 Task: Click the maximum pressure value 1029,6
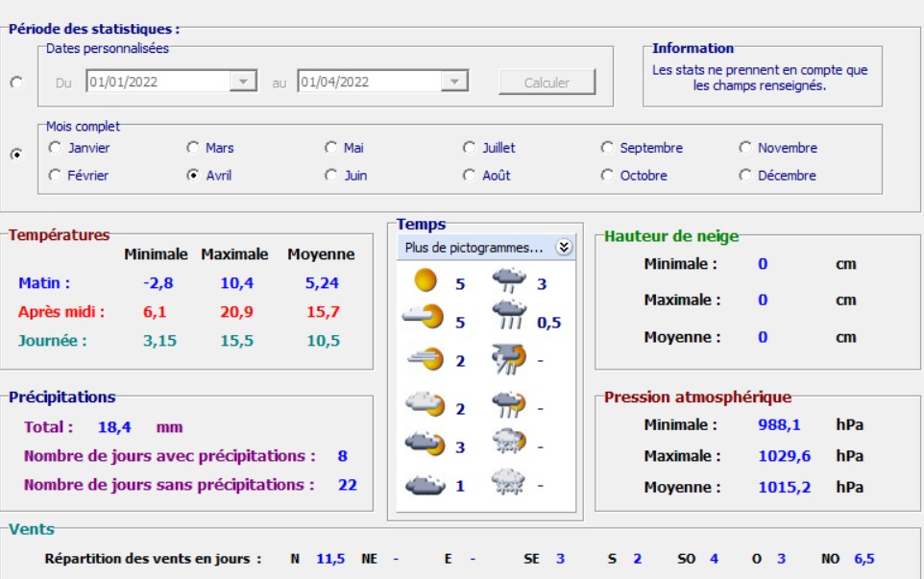785,456
